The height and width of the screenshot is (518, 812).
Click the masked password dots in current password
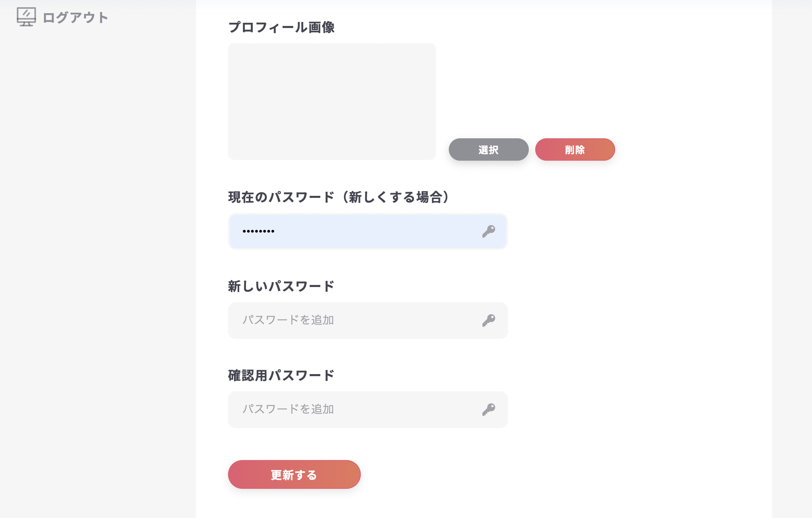pos(258,231)
